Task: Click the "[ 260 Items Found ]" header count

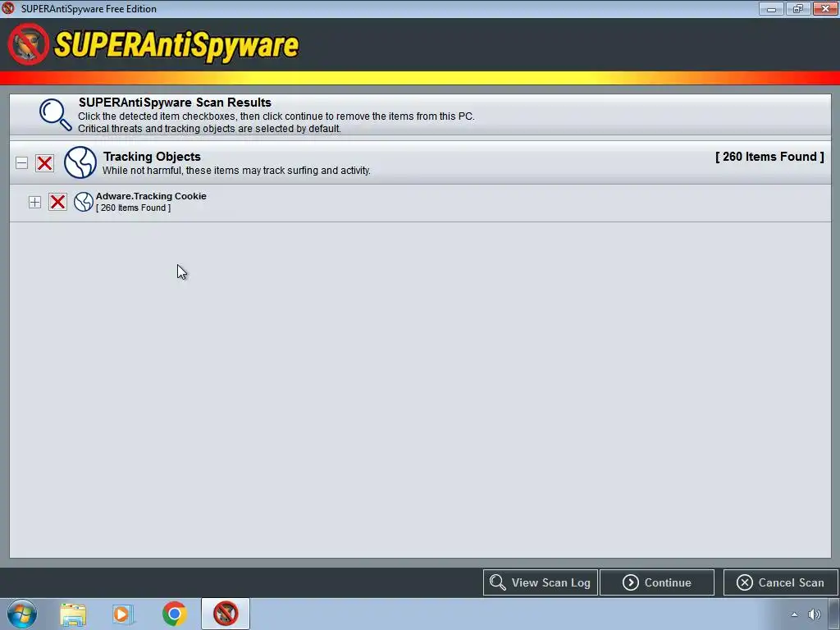Action: 769,157
